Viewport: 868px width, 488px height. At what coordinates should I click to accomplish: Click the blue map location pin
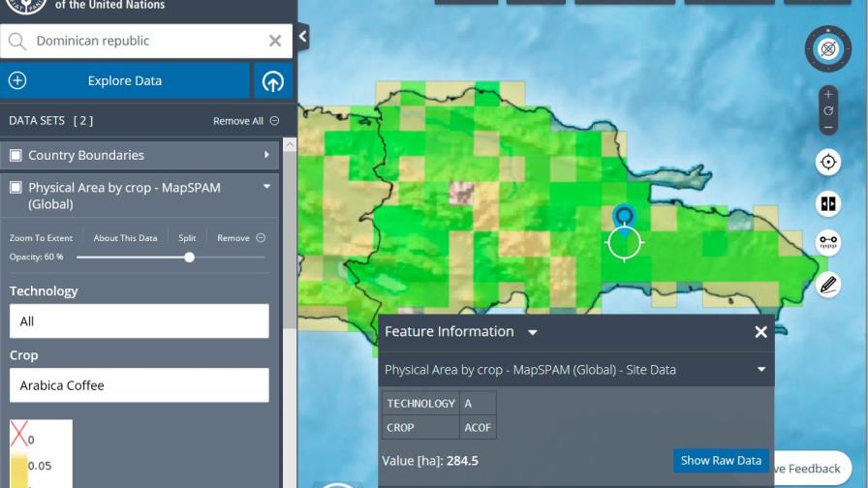pyautogui.click(x=625, y=218)
